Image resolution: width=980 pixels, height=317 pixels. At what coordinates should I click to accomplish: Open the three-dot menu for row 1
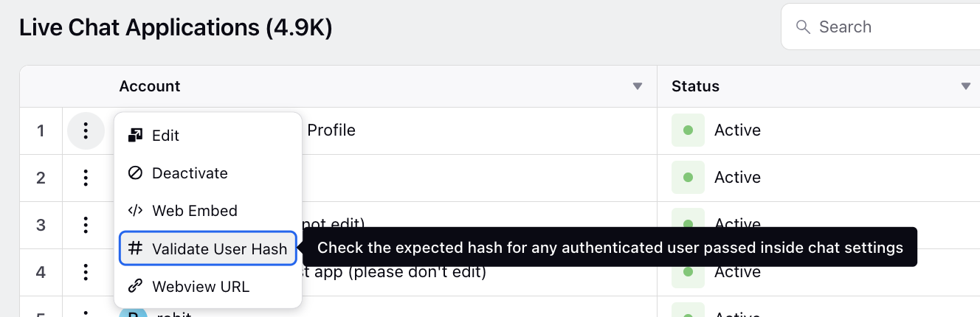86,130
